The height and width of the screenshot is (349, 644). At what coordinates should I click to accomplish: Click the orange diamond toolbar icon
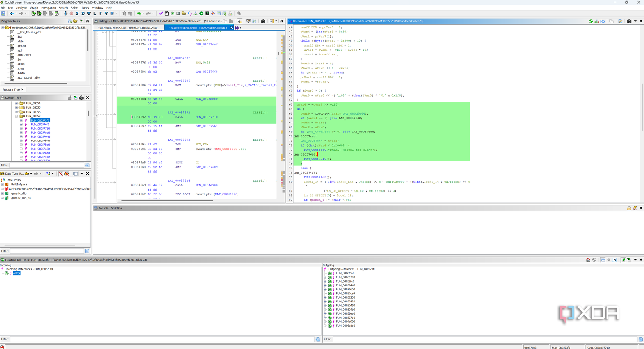[213, 13]
